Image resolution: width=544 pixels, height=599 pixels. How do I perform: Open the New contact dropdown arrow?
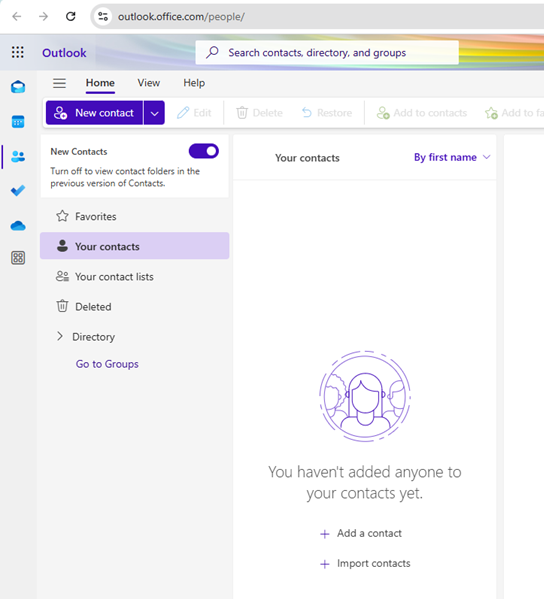pos(154,113)
